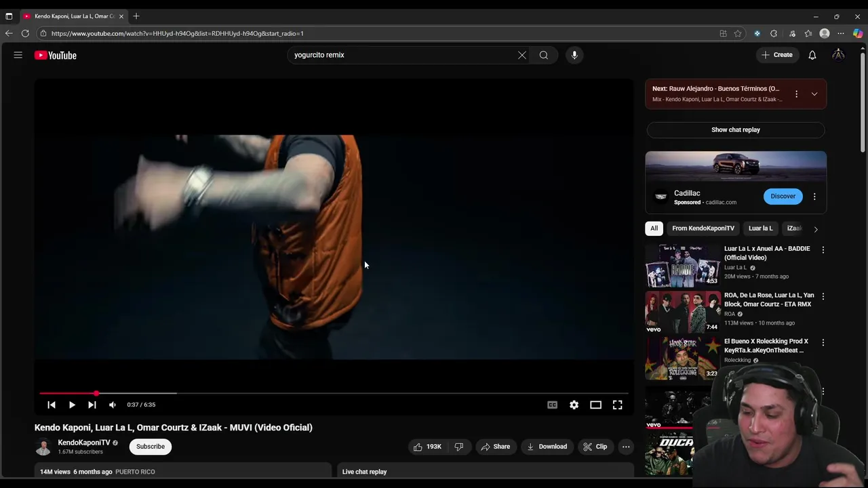Go back in the browser
Viewport: 868px width, 488px height.
click(9, 33)
